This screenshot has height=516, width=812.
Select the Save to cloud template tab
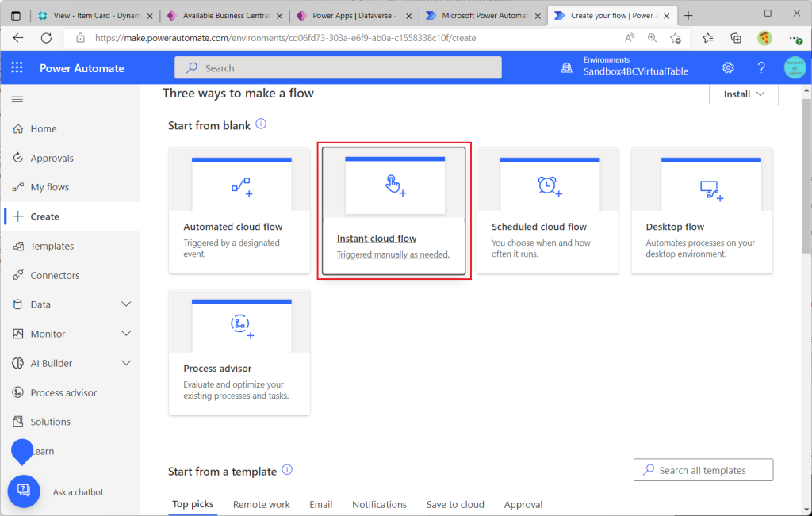[455, 504]
